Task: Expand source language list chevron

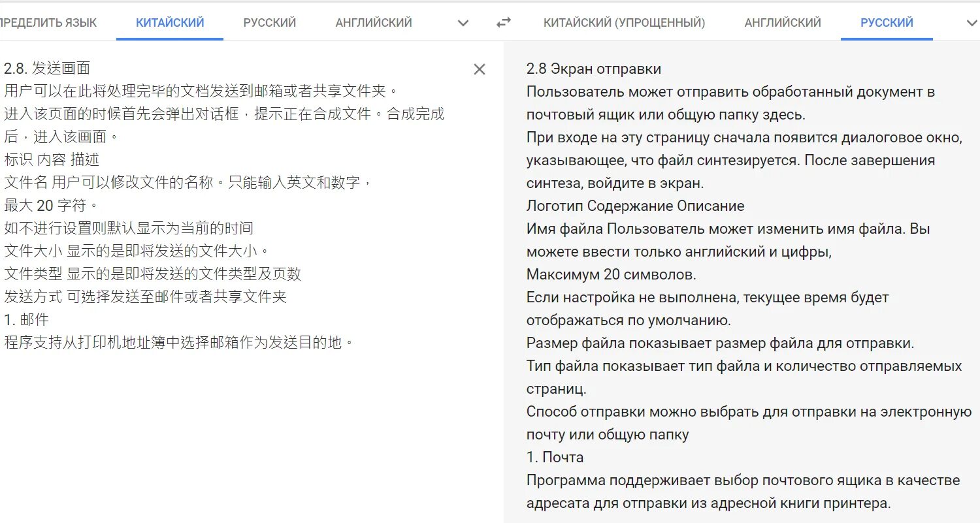Action: 463,24
